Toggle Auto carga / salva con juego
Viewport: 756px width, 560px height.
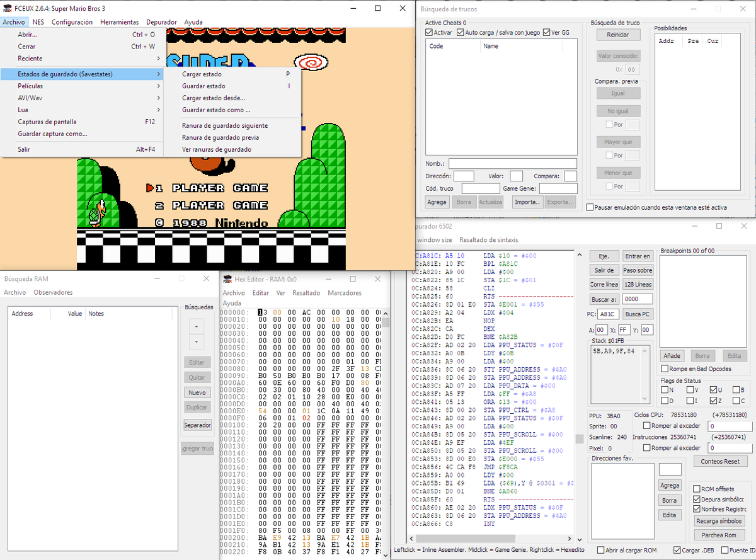click(x=461, y=33)
